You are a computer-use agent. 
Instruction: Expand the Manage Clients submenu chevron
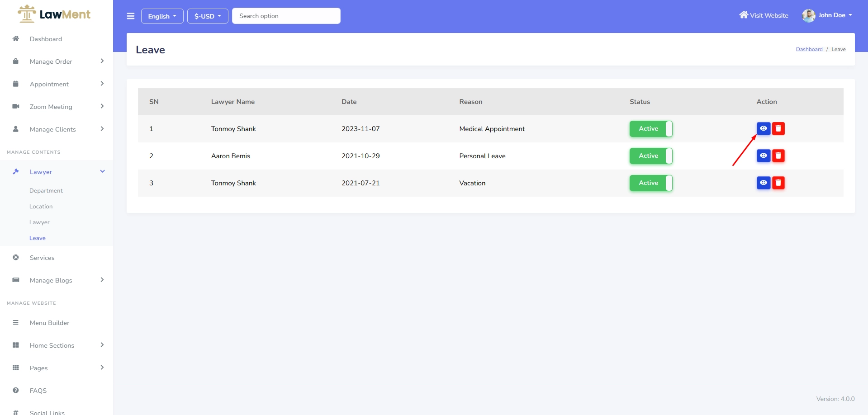pyautogui.click(x=102, y=129)
